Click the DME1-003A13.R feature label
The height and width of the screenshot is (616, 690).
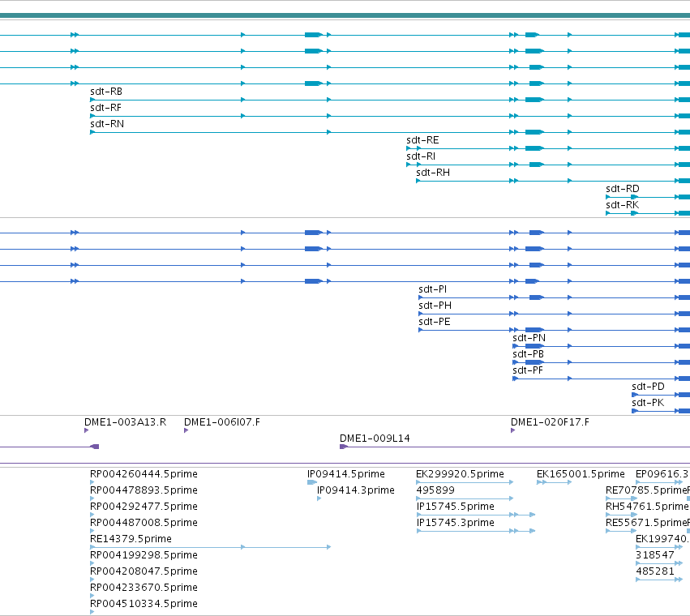126,422
